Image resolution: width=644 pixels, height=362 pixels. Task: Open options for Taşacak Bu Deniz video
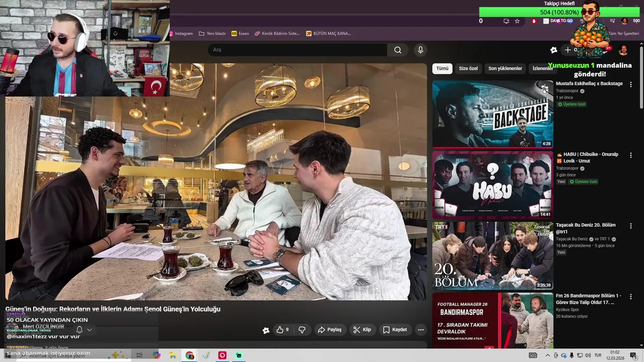630,226
